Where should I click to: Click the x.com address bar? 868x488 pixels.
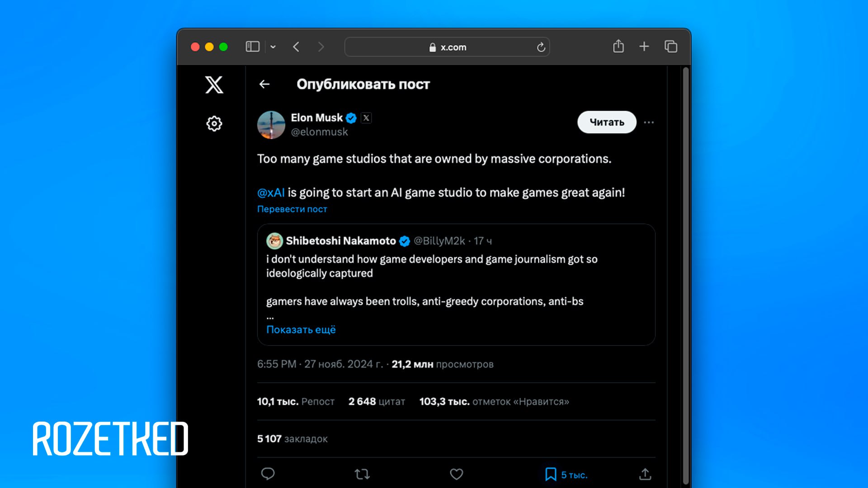pyautogui.click(x=447, y=47)
